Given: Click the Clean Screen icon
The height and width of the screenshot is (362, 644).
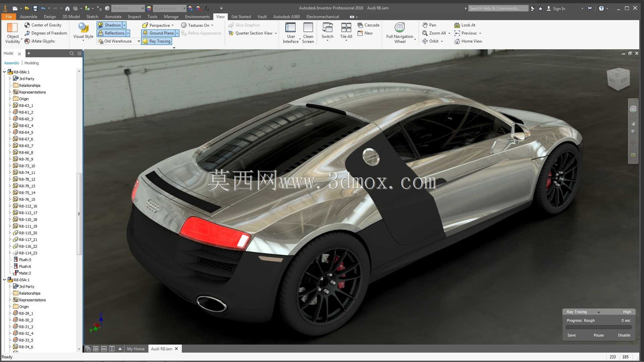Looking at the screenshot, I should (308, 27).
